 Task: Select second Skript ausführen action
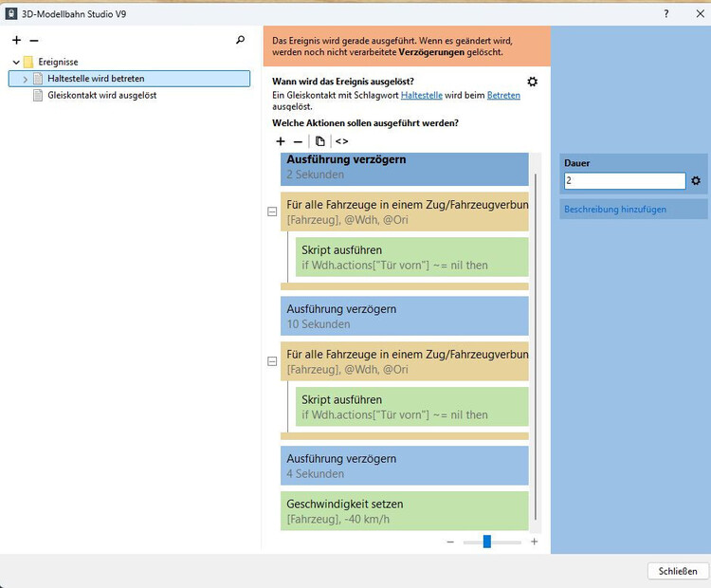(411, 407)
